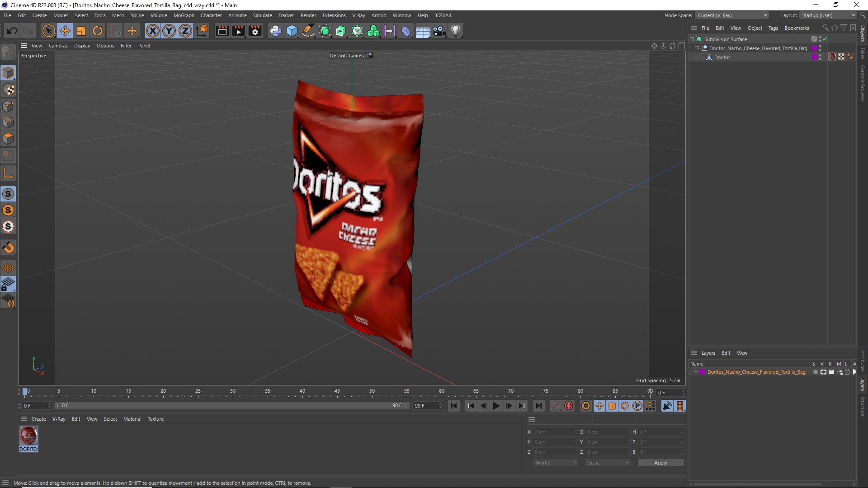The height and width of the screenshot is (488, 868).
Task: Open the Simulate menu
Action: click(x=262, y=15)
